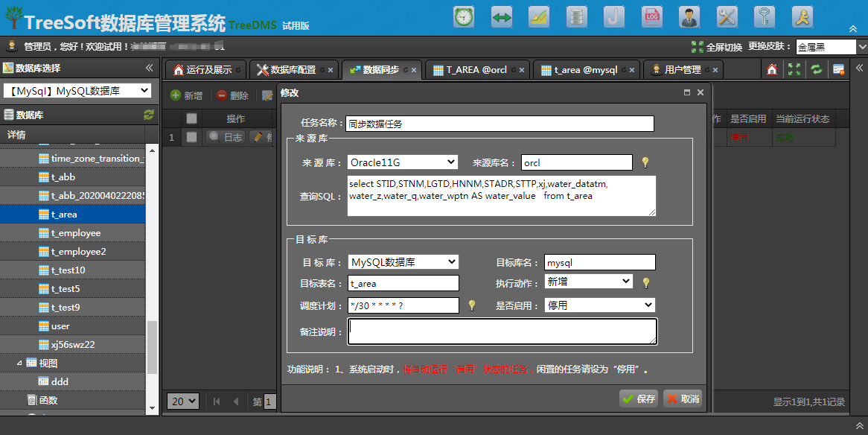This screenshot has width=868, height=435.
Task: Collapse the 视图 tree node
Action: click(x=19, y=363)
